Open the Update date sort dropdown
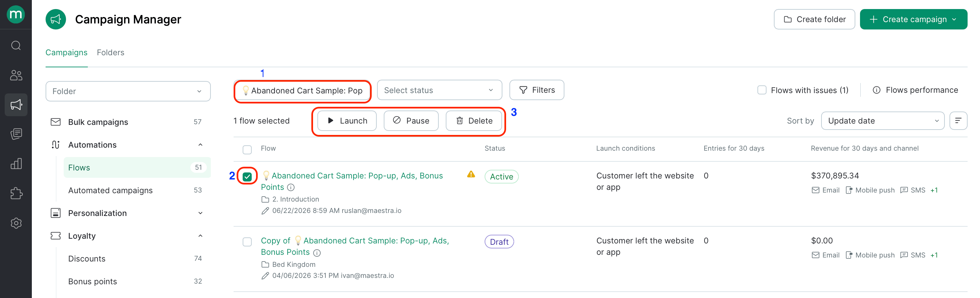The image size is (980, 298). pos(882,121)
